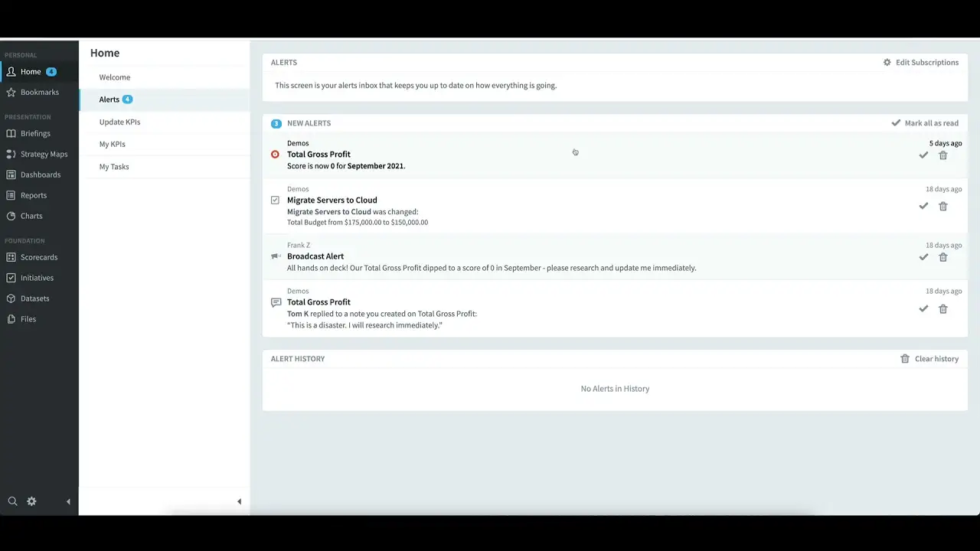Open the Scorecards page
980x551 pixels.
pos(38,257)
